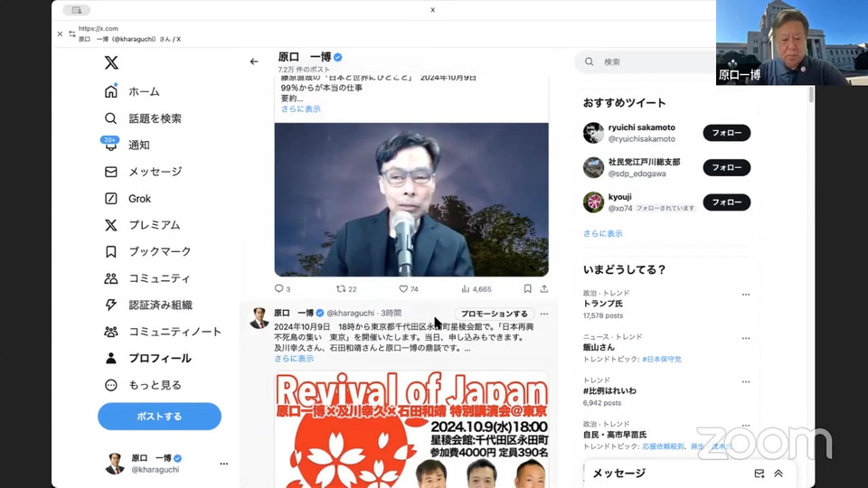Click the magnifier icon in search box

tap(589, 62)
